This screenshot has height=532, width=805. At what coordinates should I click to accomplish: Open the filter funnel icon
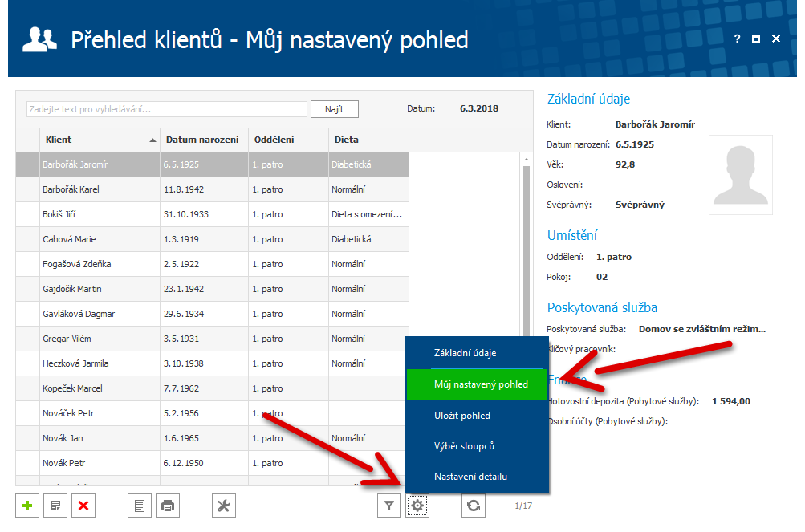(x=389, y=506)
